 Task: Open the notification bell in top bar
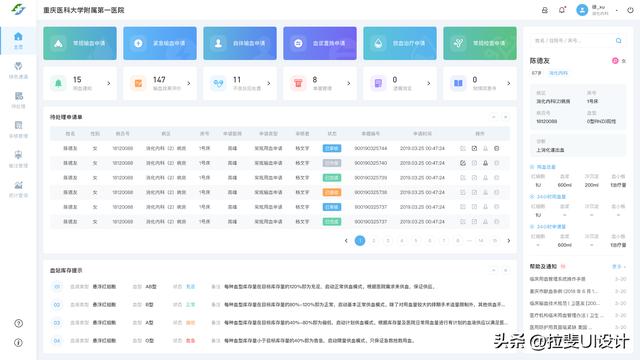(x=562, y=10)
